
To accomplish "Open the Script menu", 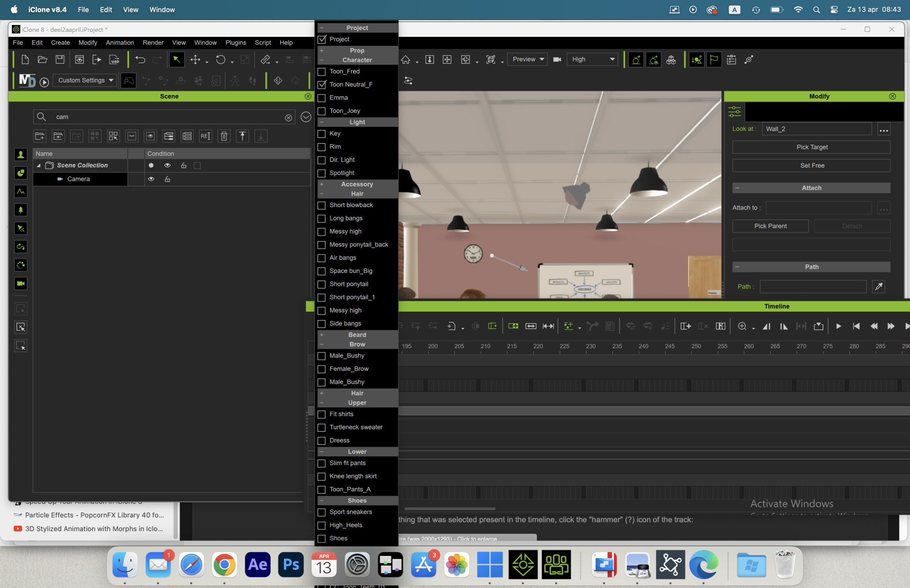I will tap(263, 43).
